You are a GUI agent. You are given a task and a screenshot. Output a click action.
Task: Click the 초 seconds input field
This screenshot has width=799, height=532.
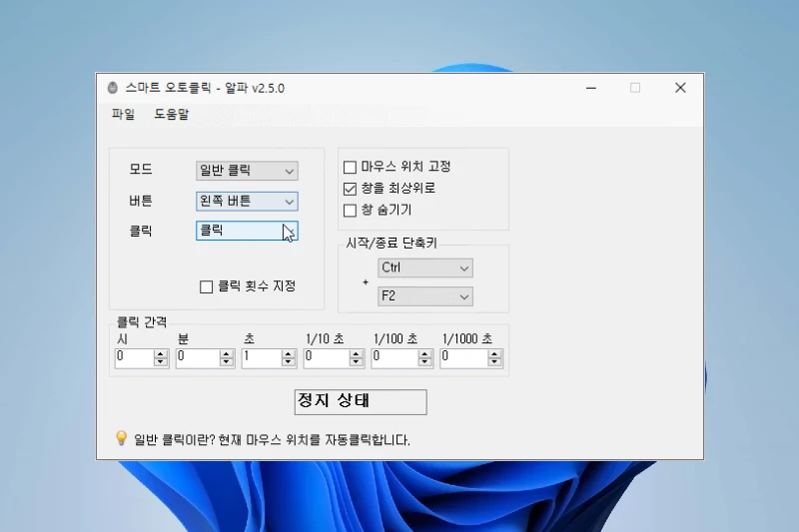(262, 357)
